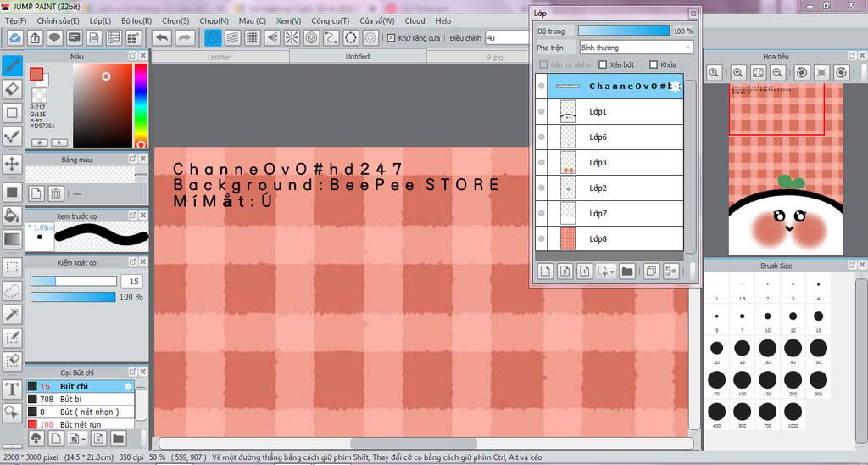The height and width of the screenshot is (465, 868).
Task: Enable the Khóa checkbox
Action: tap(654, 64)
